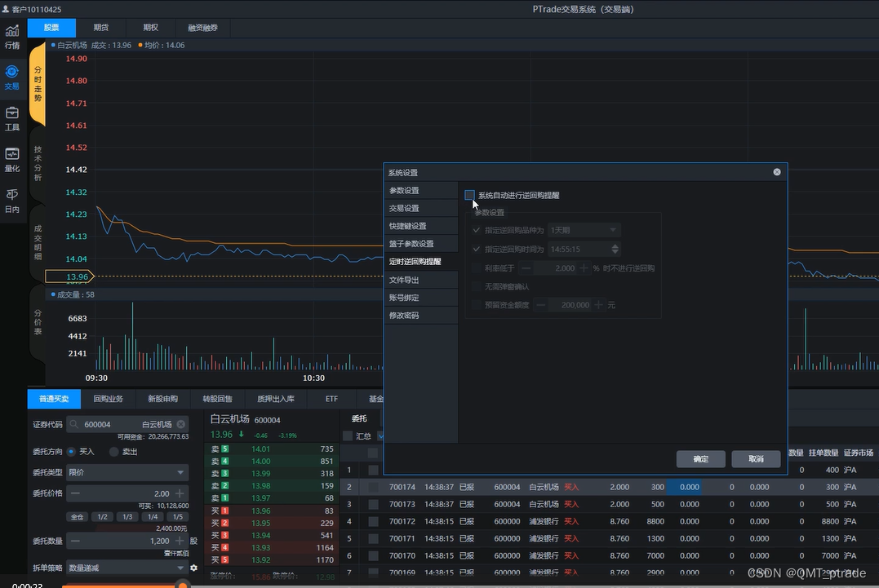Click the customer account user icon

[6, 9]
